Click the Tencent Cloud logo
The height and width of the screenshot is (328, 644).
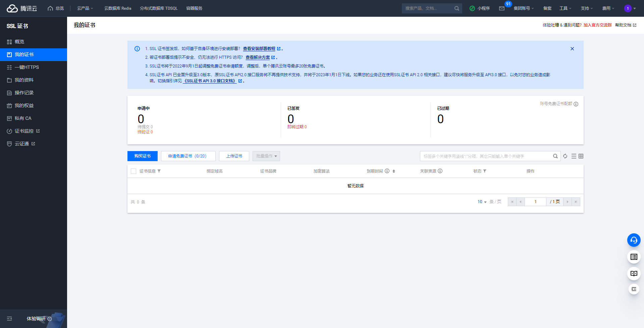pos(22,8)
